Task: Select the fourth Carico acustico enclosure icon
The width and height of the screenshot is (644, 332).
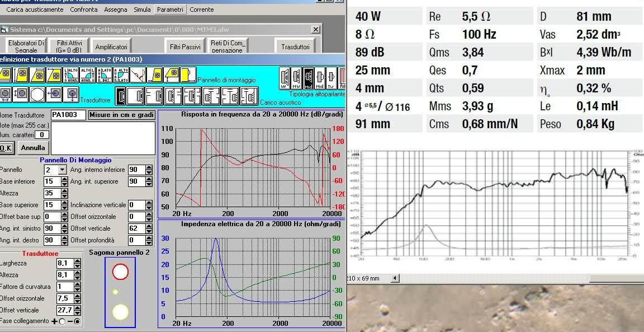Action: 174,96
